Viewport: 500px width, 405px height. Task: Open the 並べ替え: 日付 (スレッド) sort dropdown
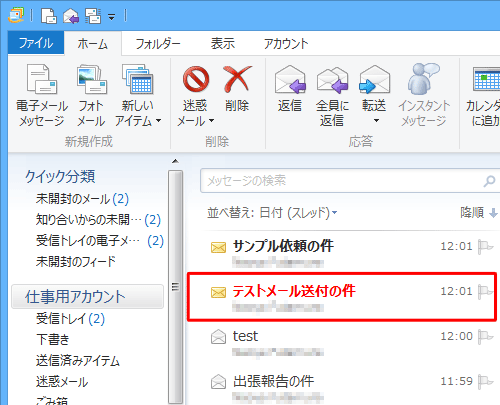click(272, 212)
